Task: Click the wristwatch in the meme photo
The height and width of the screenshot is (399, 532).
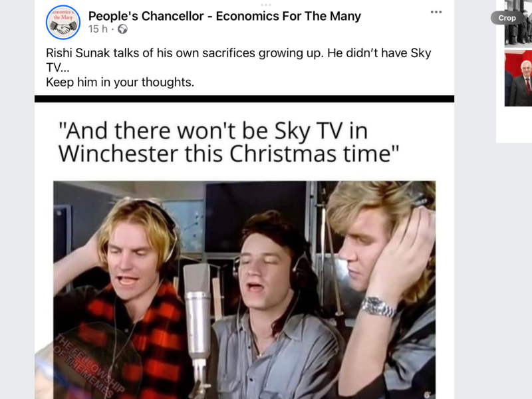Action: [377, 307]
